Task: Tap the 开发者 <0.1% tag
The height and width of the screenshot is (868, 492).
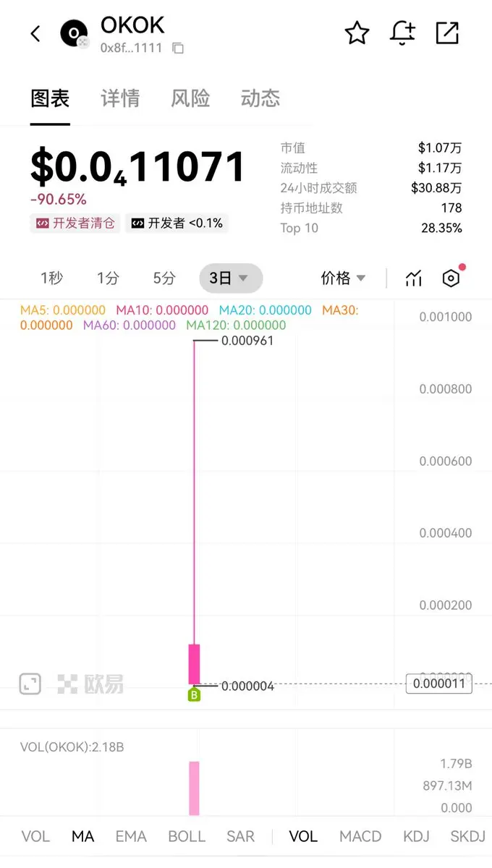Action: coord(177,224)
